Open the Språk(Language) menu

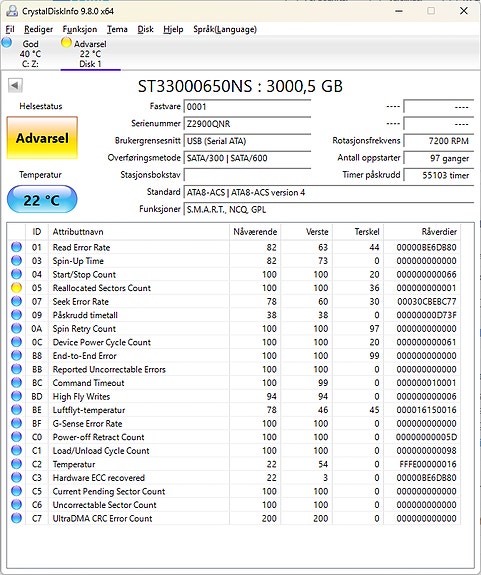click(225, 29)
